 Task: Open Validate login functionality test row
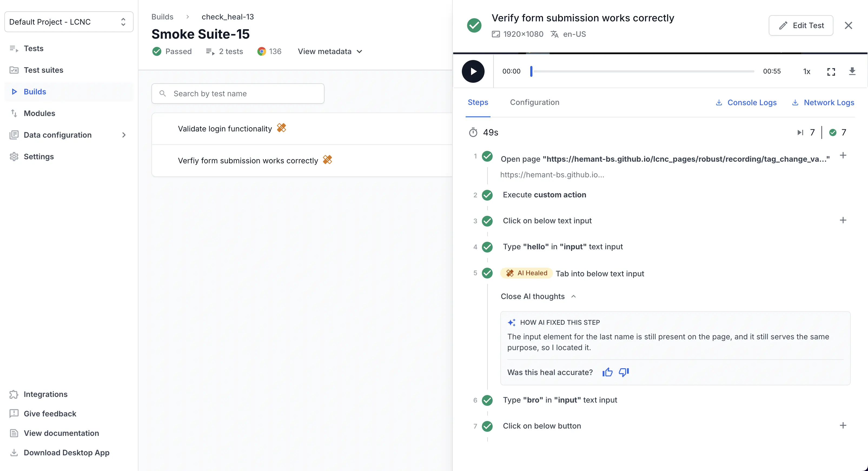tap(302, 129)
